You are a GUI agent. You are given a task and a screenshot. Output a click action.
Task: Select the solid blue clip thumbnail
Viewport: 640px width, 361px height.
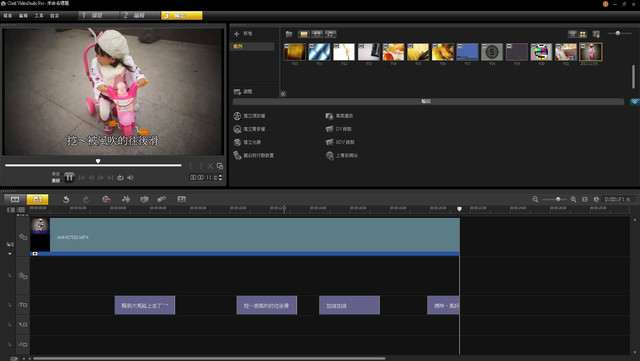(x=467, y=52)
